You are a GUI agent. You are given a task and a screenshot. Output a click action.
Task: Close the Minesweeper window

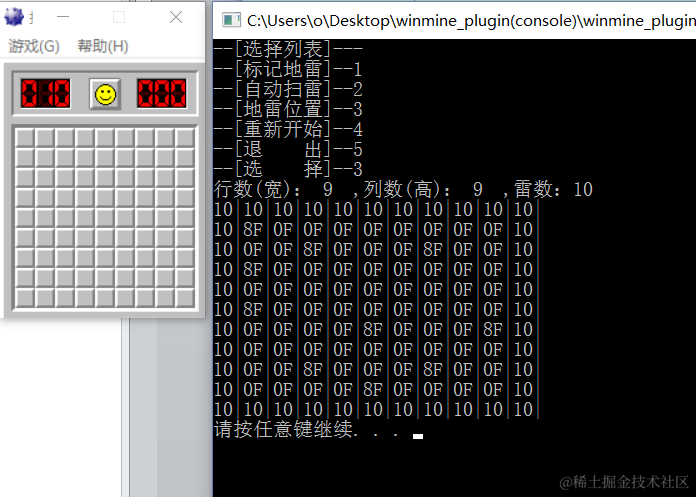coord(176,17)
